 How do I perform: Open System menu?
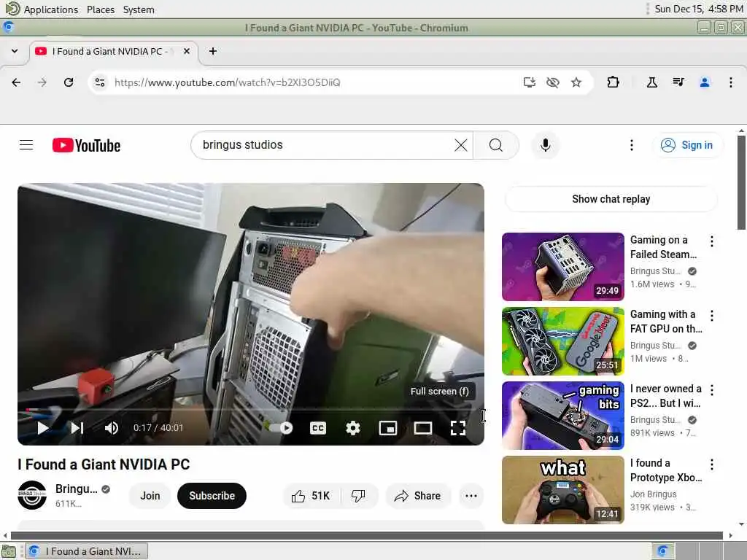(139, 9)
